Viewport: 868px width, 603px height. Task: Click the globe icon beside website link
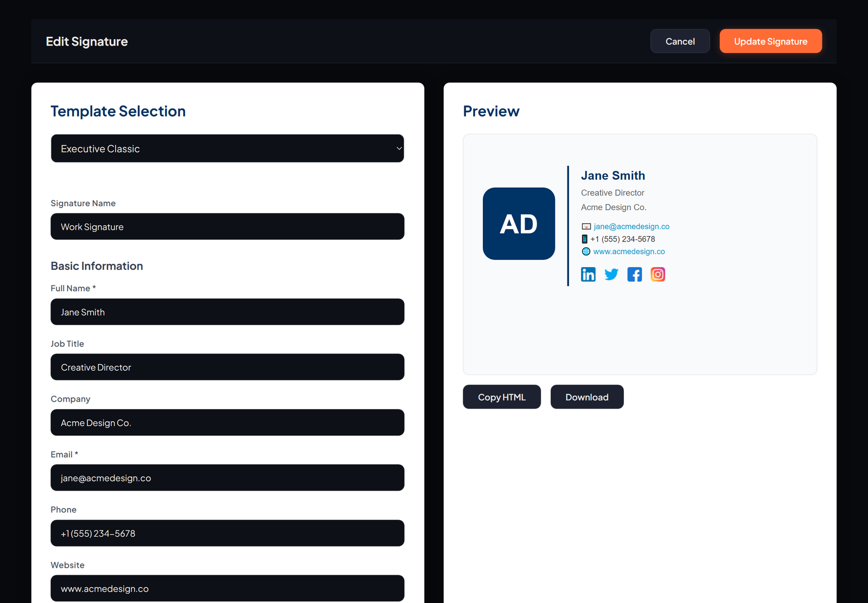pyautogui.click(x=586, y=251)
